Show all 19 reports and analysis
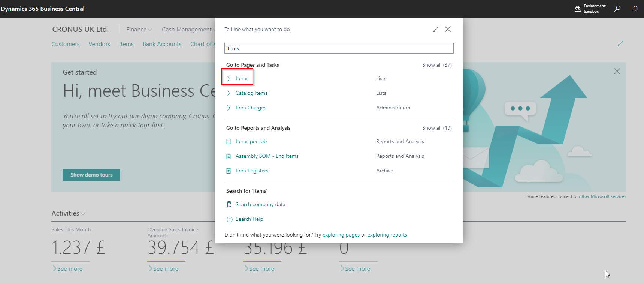 pyautogui.click(x=437, y=128)
